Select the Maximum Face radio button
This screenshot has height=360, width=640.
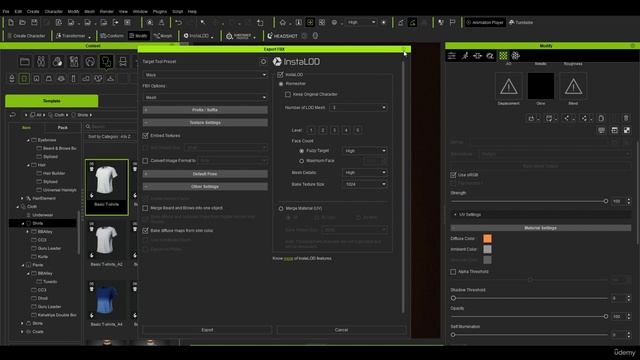coord(302,161)
